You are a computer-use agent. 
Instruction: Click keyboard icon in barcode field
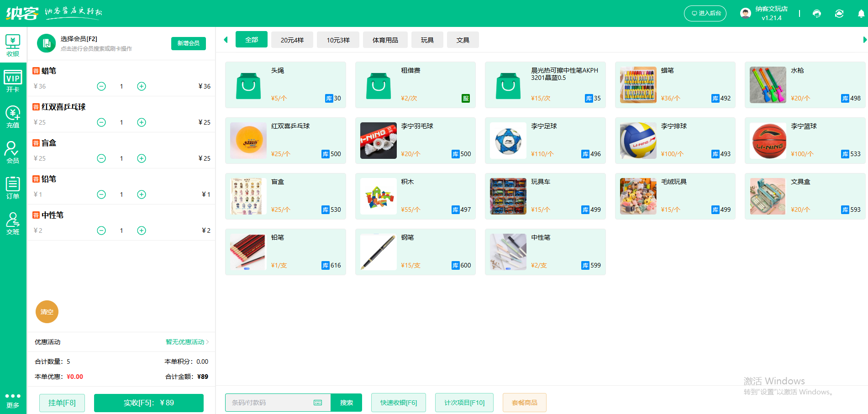pos(317,403)
